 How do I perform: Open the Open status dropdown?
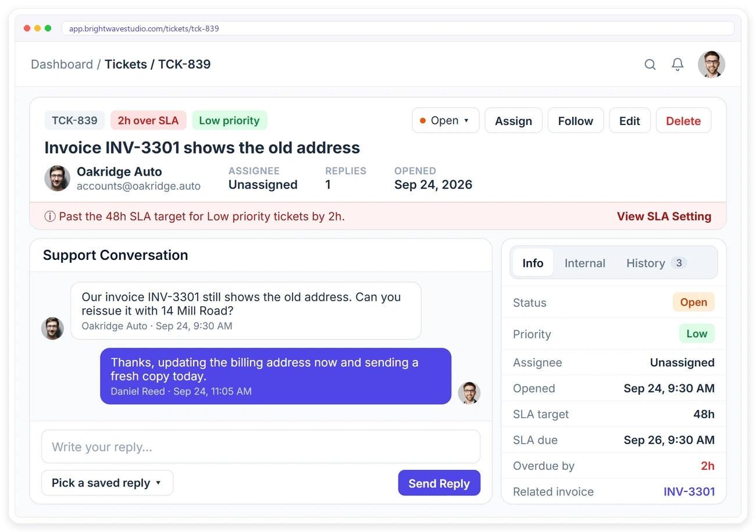[x=445, y=120]
